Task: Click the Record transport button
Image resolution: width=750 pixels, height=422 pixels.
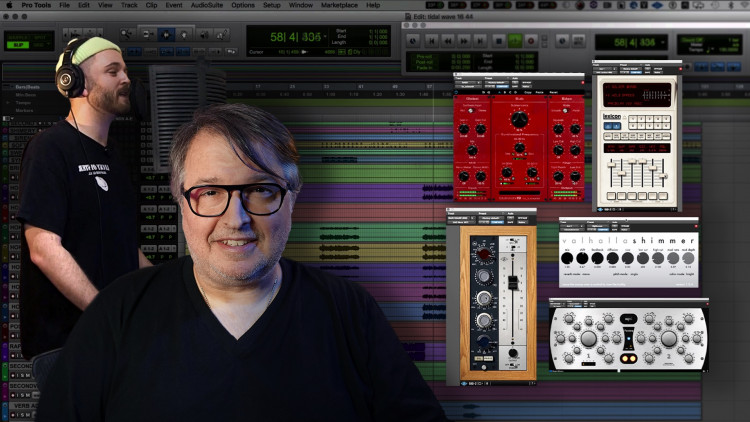Action: 531,41
